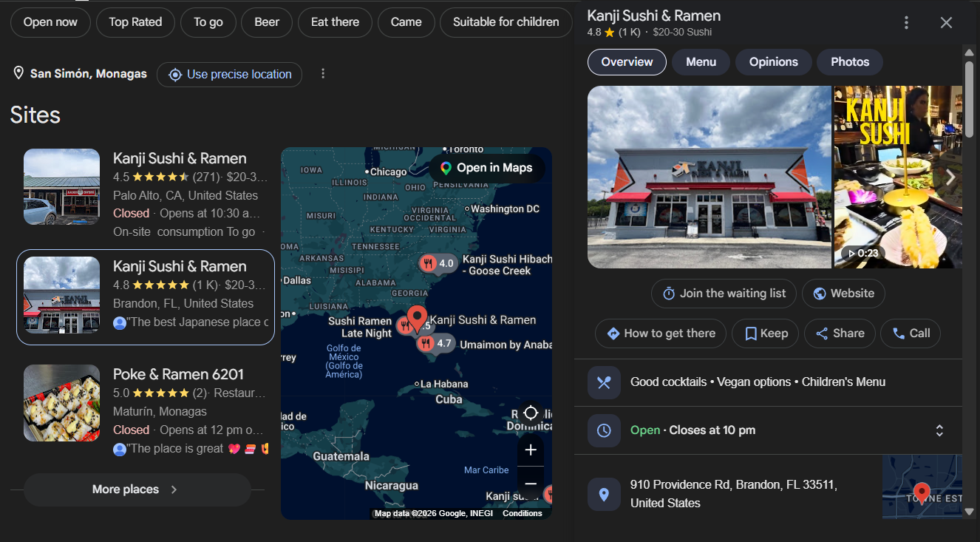The height and width of the screenshot is (542, 980).
Task: Toggle the Open now filter chip
Action: pos(50,22)
